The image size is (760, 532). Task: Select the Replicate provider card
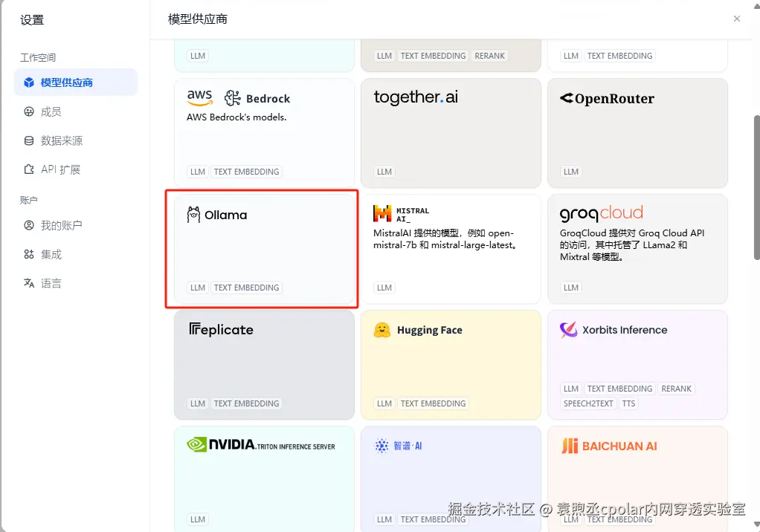click(x=264, y=365)
